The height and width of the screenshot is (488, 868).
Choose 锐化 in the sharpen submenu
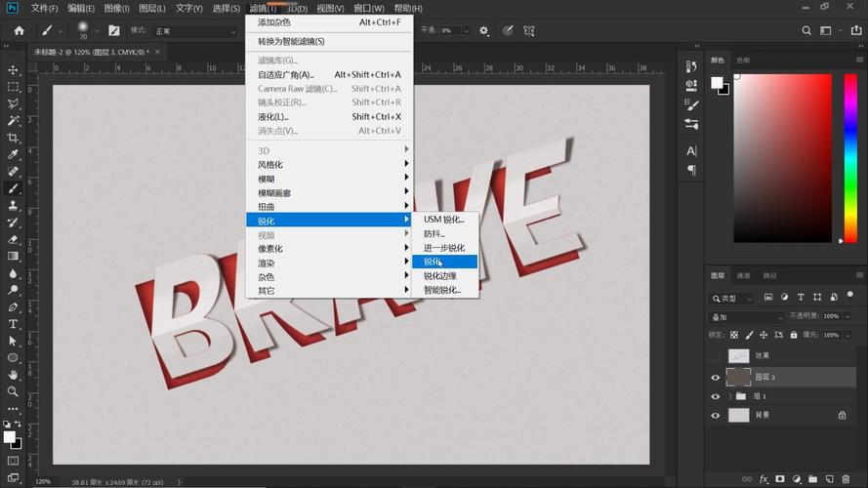(444, 262)
